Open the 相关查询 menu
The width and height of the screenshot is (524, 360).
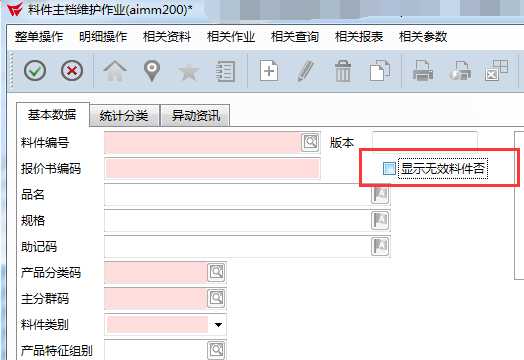click(x=295, y=36)
